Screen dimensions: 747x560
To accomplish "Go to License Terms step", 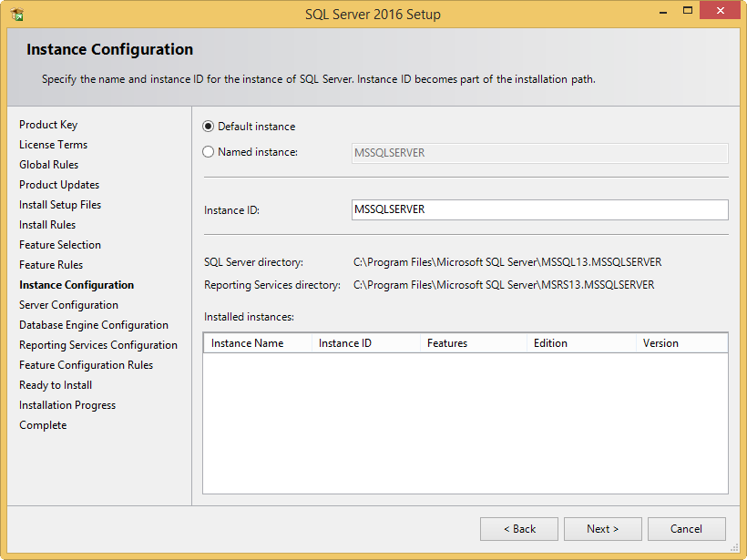I will [x=54, y=145].
